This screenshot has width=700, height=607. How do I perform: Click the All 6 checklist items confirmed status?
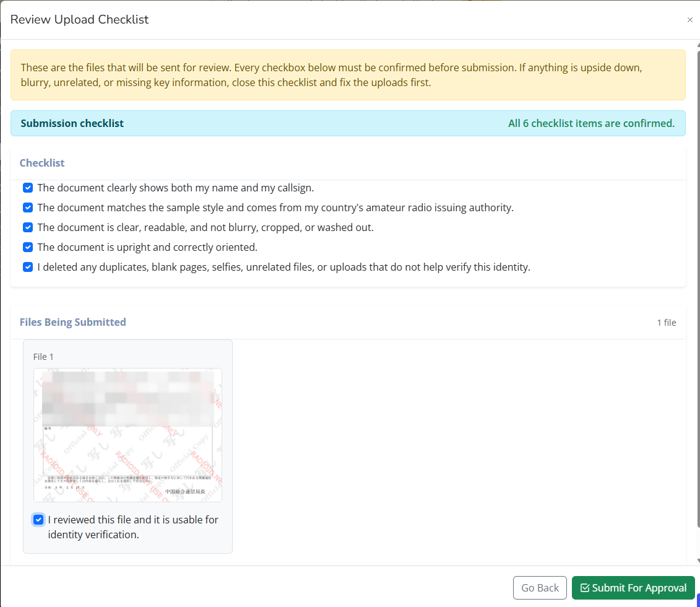point(590,123)
